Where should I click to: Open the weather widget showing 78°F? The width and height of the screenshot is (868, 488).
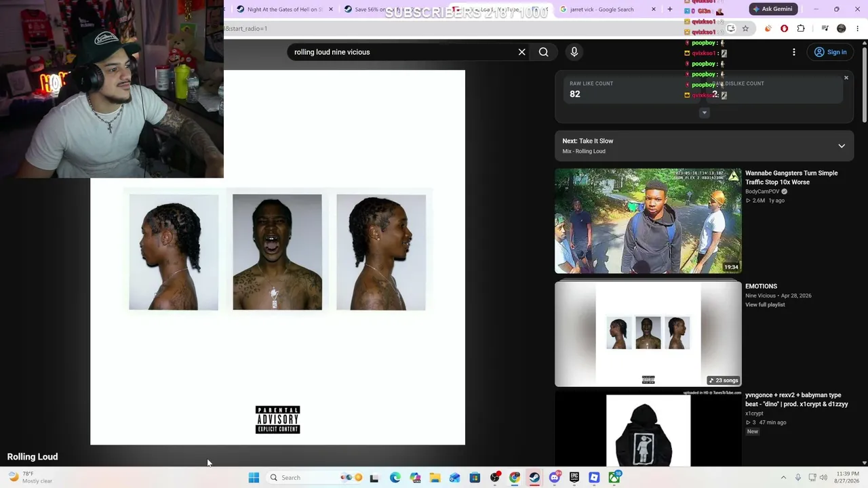pos(30,478)
